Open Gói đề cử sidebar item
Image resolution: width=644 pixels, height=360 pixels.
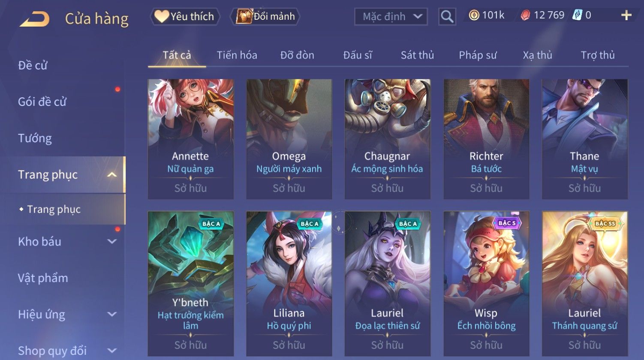tap(42, 102)
